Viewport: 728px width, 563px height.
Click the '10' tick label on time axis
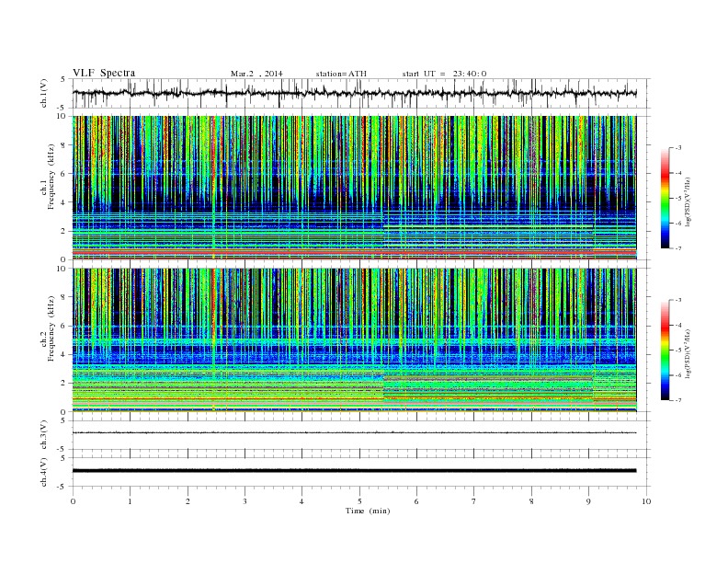click(646, 501)
